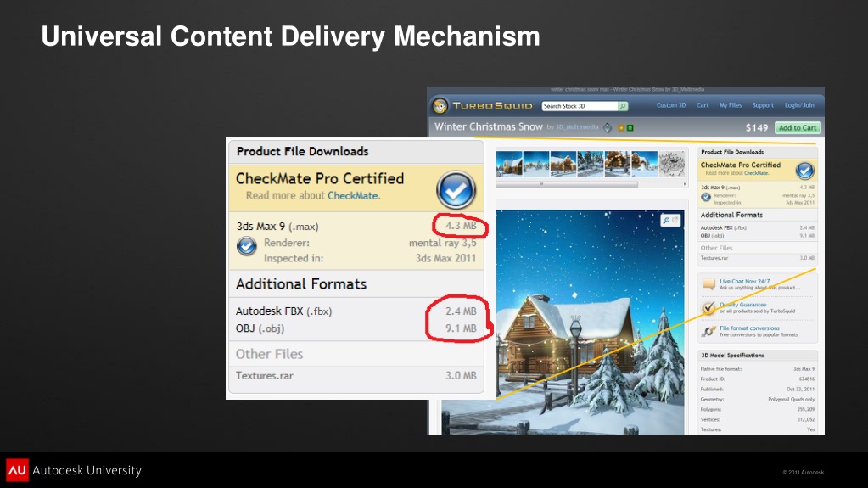
Task: Open the 3D_Multimedia author link
Action: point(577,127)
